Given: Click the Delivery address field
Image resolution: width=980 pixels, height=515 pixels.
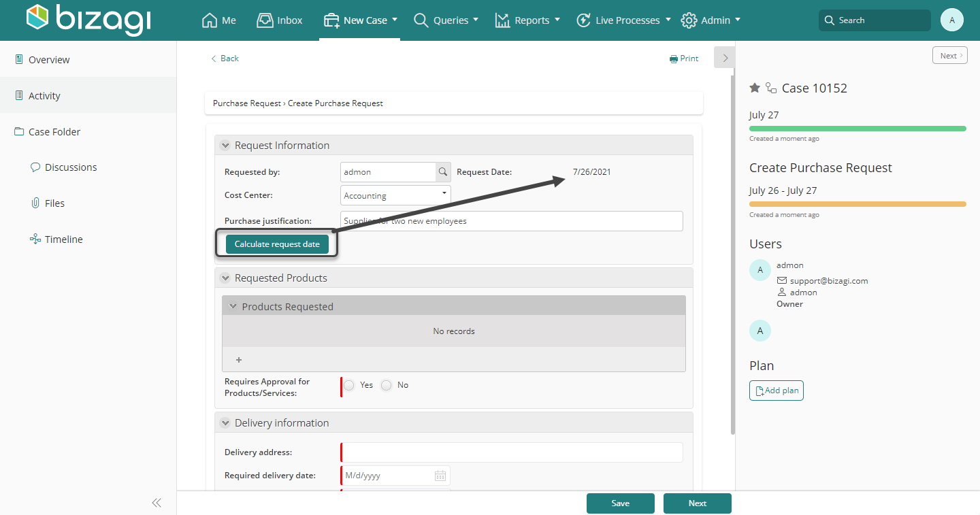Looking at the screenshot, I should click(x=512, y=452).
